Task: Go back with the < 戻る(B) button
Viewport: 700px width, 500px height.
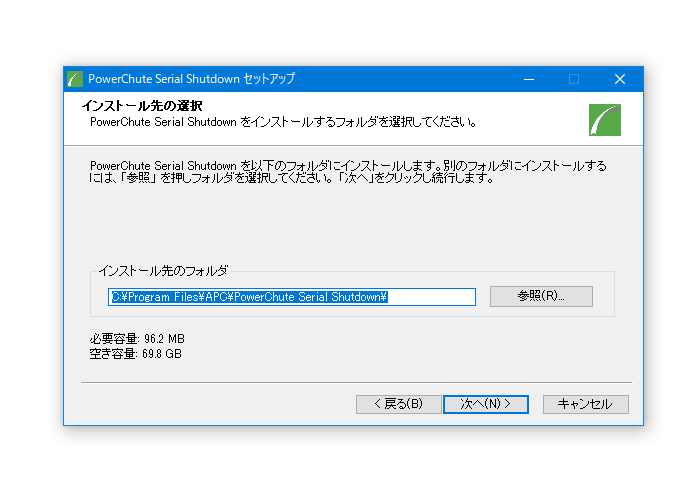Action: (x=399, y=404)
